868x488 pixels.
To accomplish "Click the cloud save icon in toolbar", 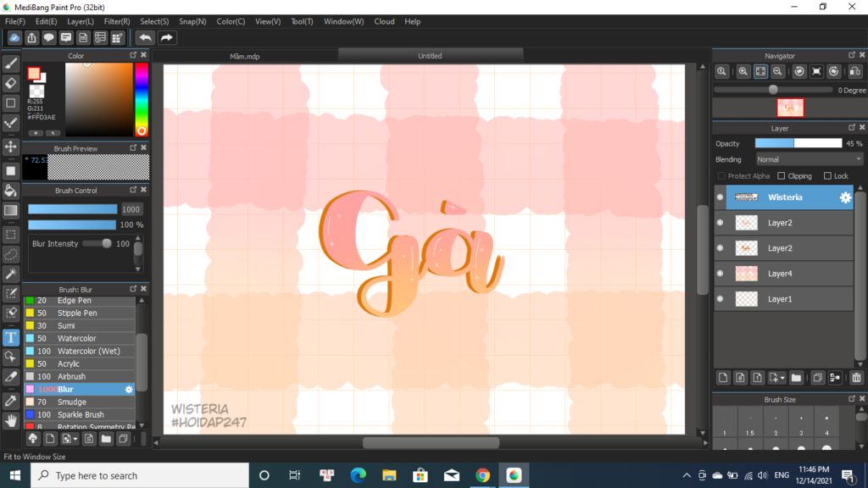I will click(x=14, y=37).
